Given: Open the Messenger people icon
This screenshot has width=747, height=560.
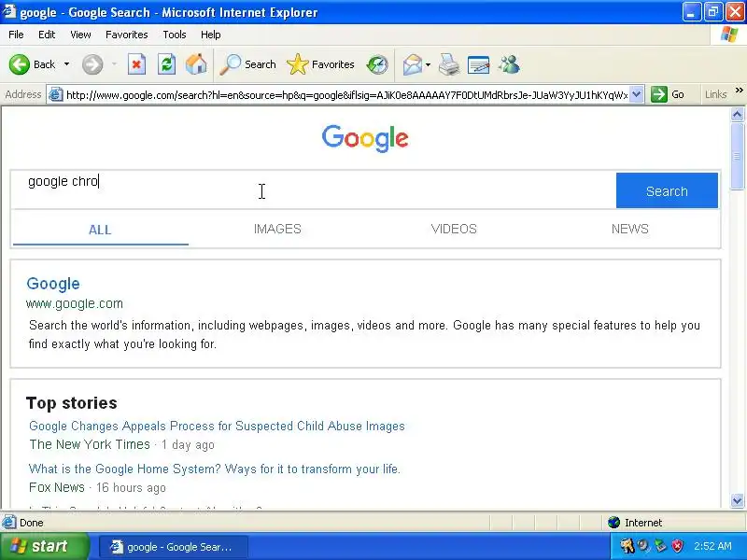Looking at the screenshot, I should (509, 64).
